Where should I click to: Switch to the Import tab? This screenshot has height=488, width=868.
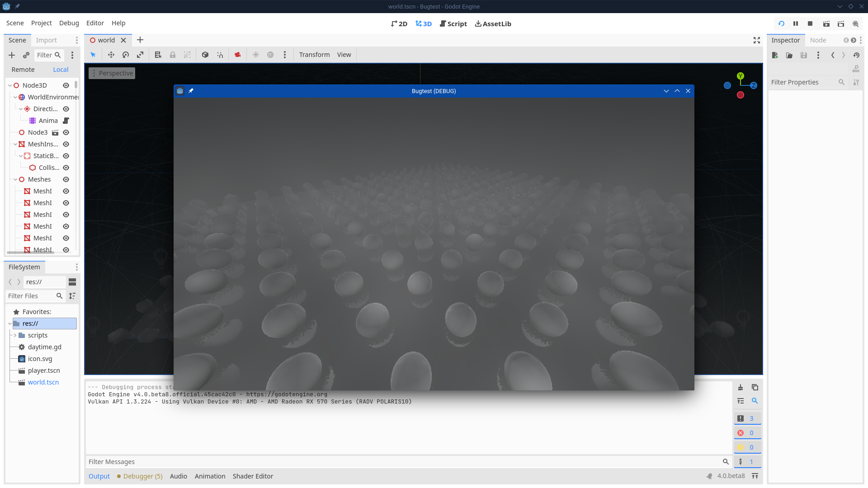tap(47, 40)
